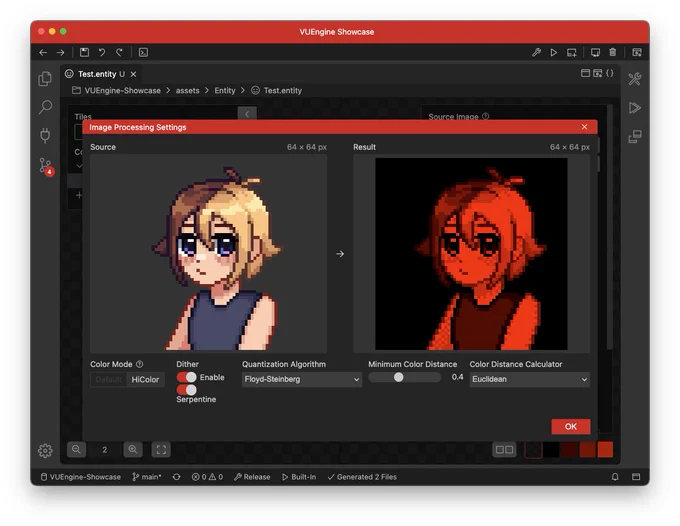Click the zoom out magnifier button
Viewport: 680px width, 526px height.
click(x=76, y=450)
